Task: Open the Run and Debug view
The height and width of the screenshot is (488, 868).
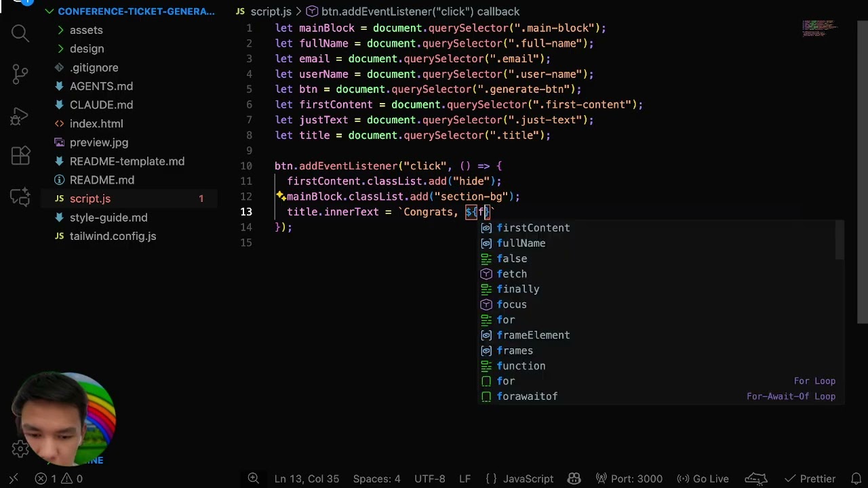Action: point(20,115)
